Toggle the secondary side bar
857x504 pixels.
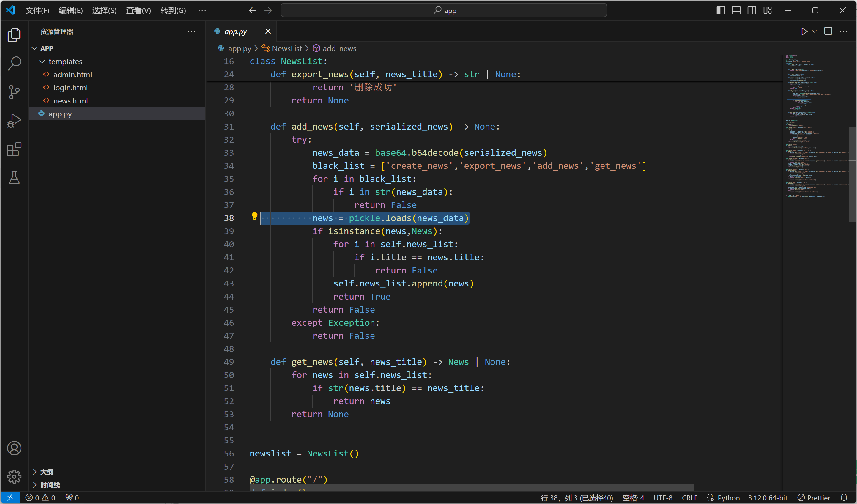pos(752,10)
